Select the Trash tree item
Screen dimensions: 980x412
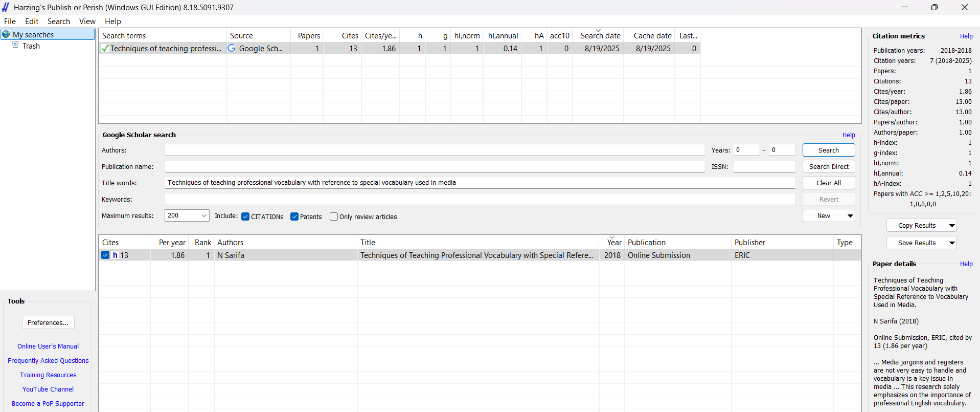pos(31,46)
